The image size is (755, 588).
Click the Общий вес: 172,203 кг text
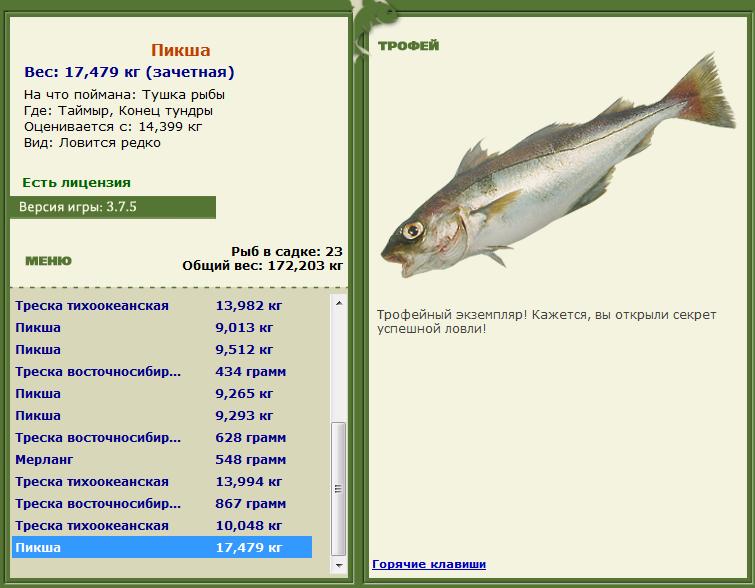coord(262,266)
